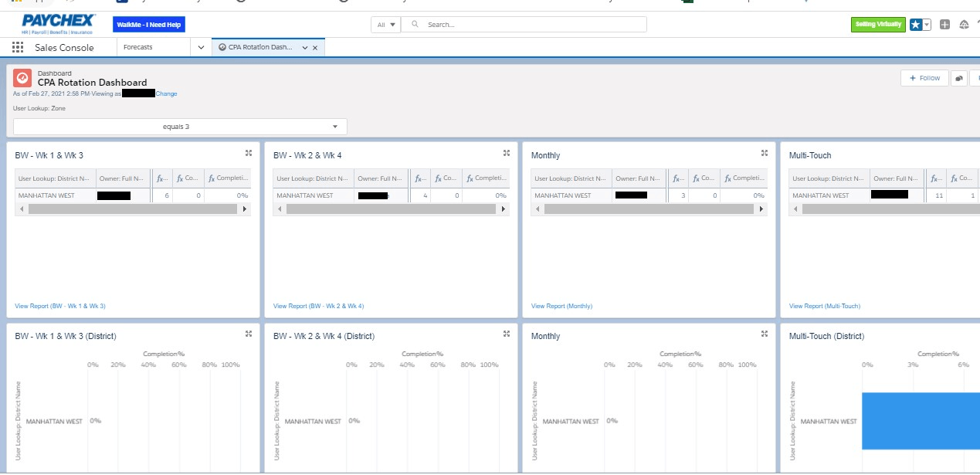Image resolution: width=980 pixels, height=475 pixels.
Task: Click the WalkMe - I Need Help button
Action: click(149, 25)
